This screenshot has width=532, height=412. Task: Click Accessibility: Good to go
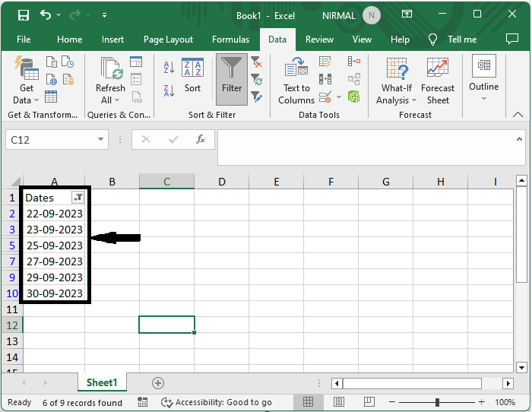(x=216, y=402)
